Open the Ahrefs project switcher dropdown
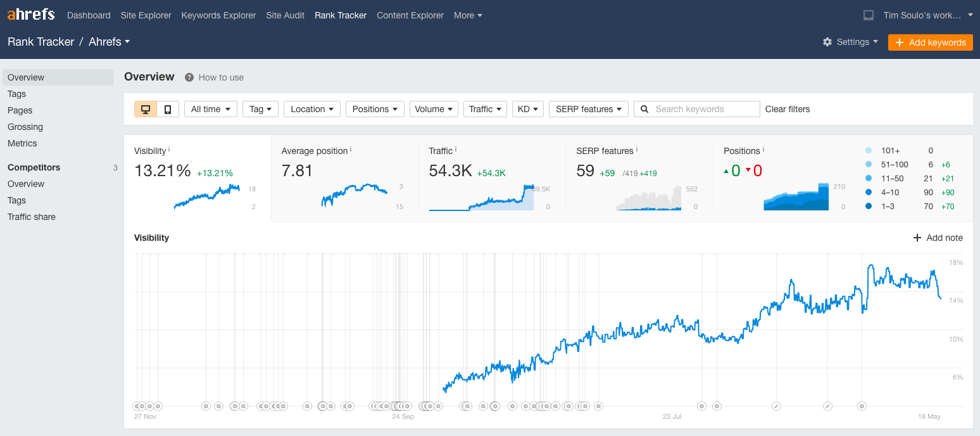This screenshot has height=436, width=980. tap(110, 42)
